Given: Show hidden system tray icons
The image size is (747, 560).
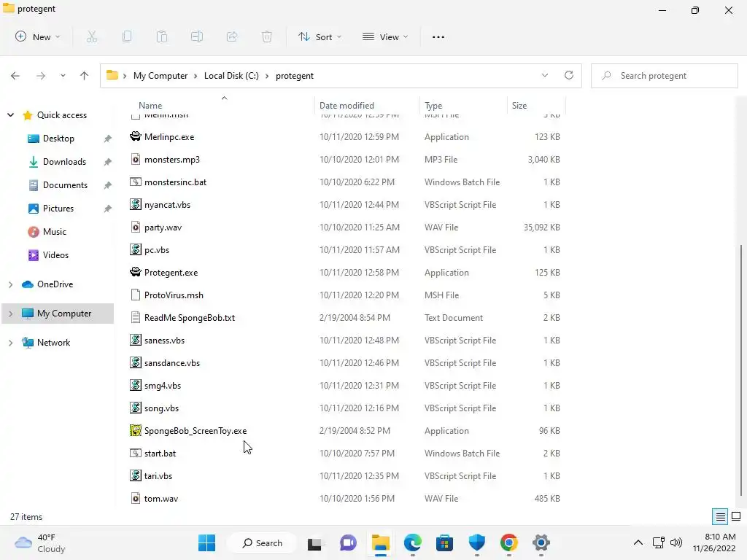Looking at the screenshot, I should tap(638, 542).
